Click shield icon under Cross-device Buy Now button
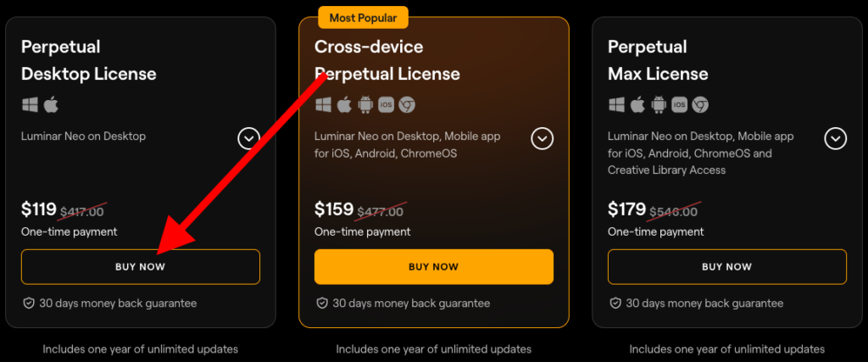Screen dimensions: 868x362 tap(322, 303)
